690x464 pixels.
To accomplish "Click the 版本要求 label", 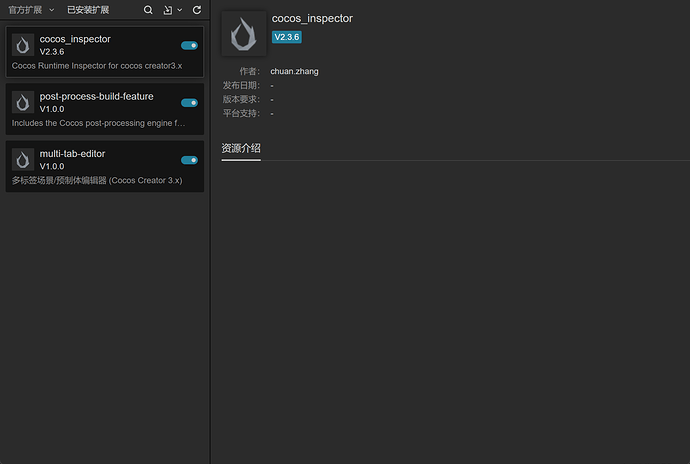I will pos(241,99).
